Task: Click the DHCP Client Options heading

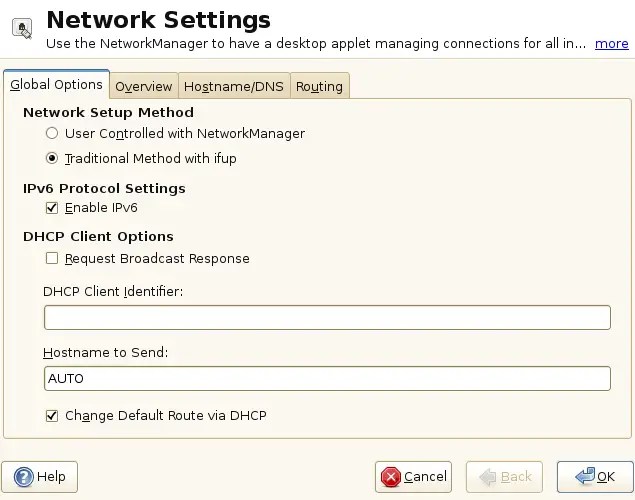Action: [x=98, y=236]
